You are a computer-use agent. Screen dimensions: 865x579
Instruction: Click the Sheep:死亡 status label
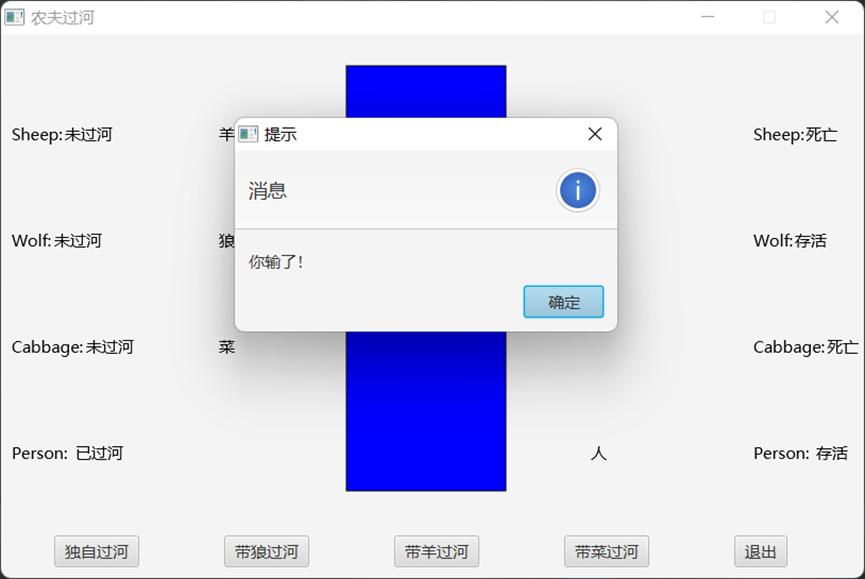pyautogui.click(x=795, y=135)
